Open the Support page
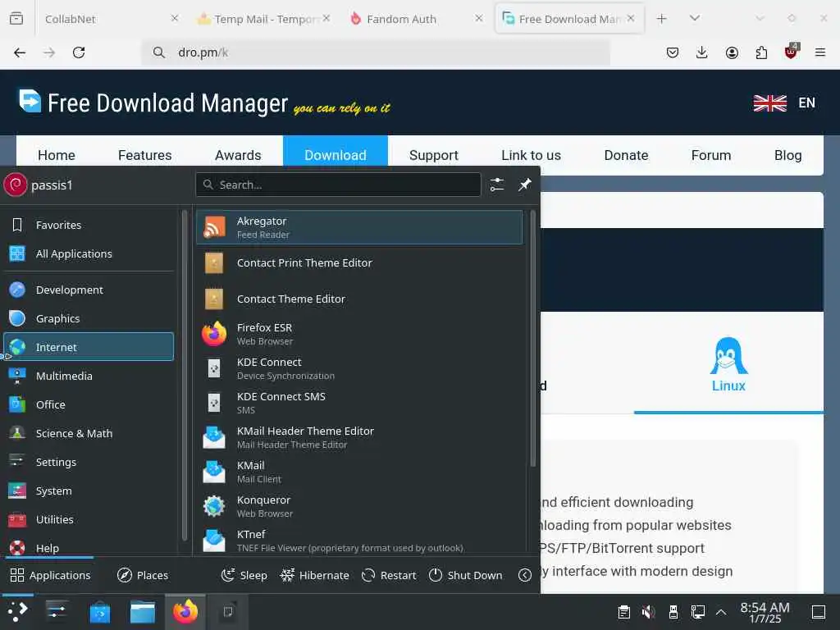Screen dimensions: 840x630 pos(433,155)
